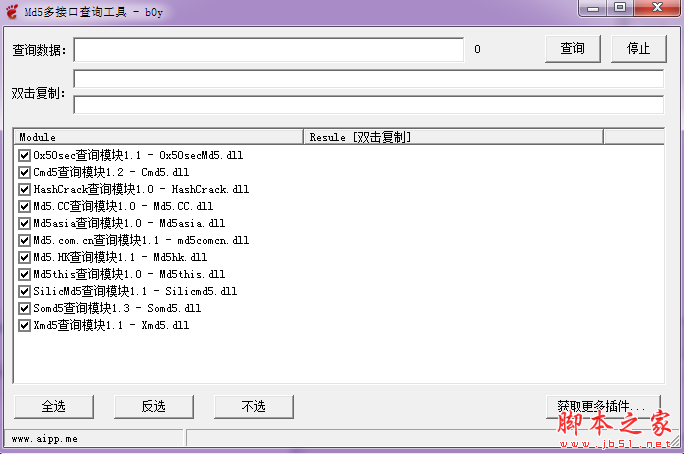Click the 停止 button
The height and width of the screenshot is (455, 684).
(638, 48)
